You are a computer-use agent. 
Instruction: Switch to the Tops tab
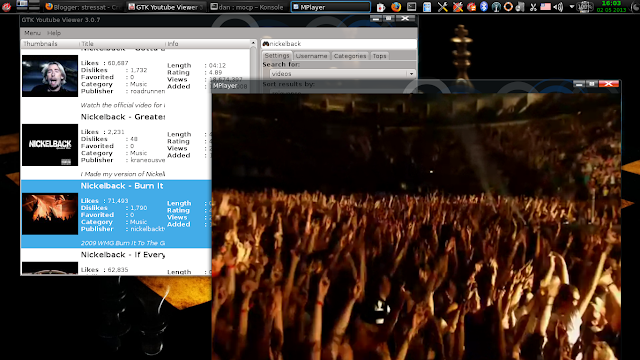coord(379,56)
